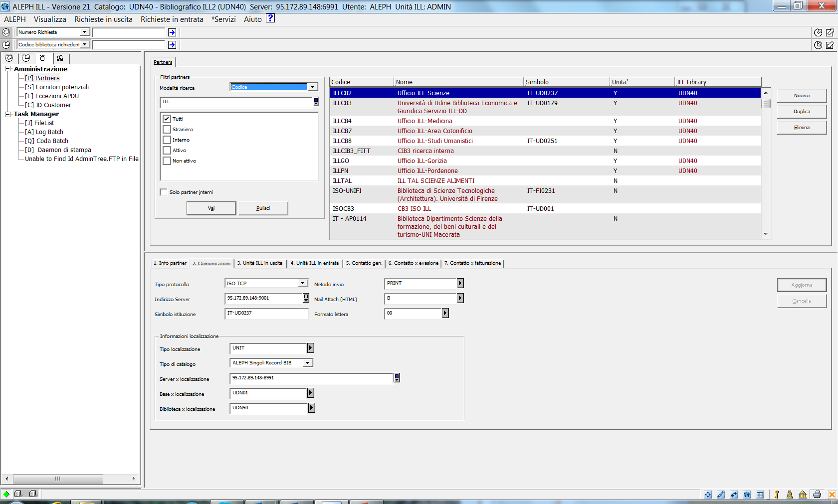Click the Pulisci button

(263, 208)
